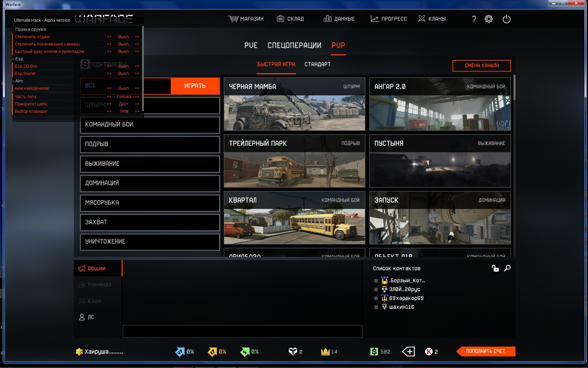Click the blue experience booster icon
The height and width of the screenshot is (368, 588).
180,352
